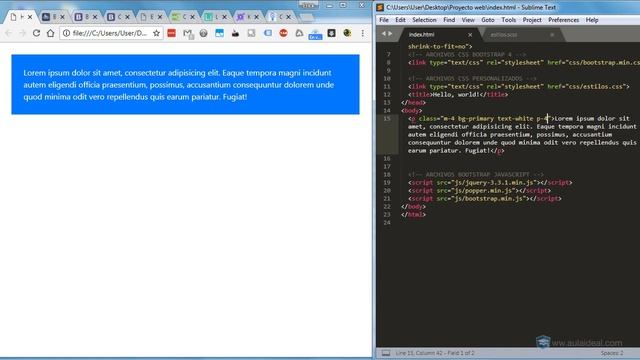Open the Selection menu
The height and width of the screenshot is (360, 640).
tap(424, 20)
